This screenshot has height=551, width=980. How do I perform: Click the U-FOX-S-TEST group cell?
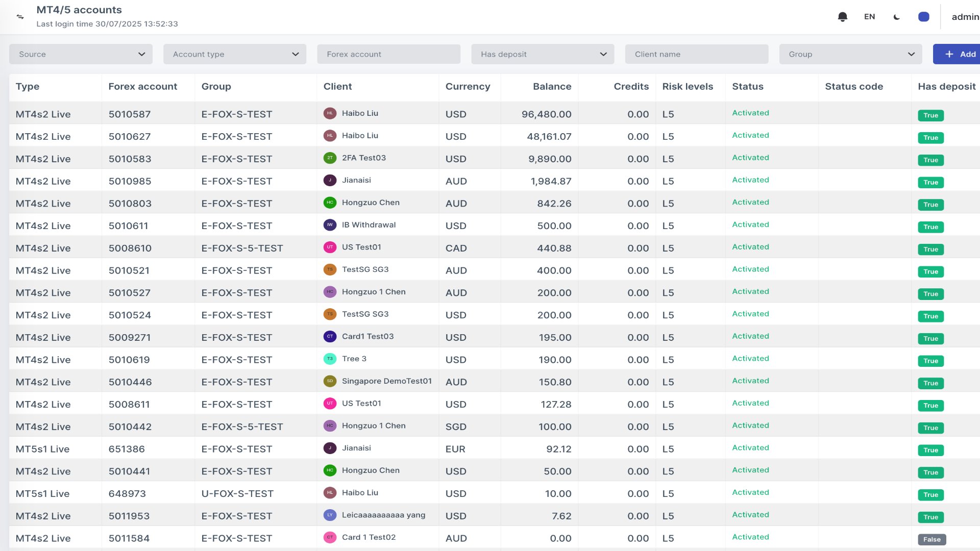coord(237,494)
